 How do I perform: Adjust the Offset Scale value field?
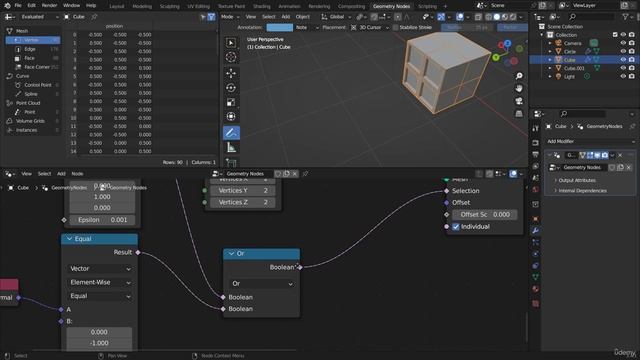click(484, 215)
